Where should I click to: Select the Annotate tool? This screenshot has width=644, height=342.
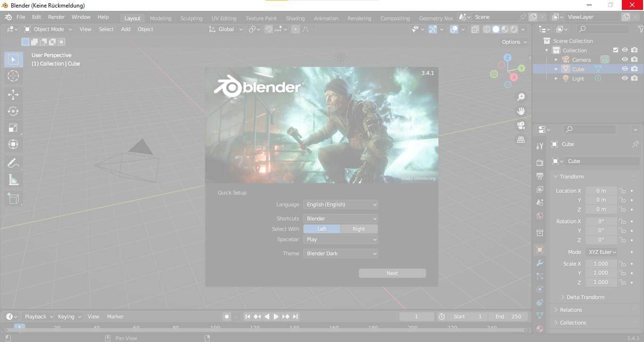pyautogui.click(x=13, y=163)
